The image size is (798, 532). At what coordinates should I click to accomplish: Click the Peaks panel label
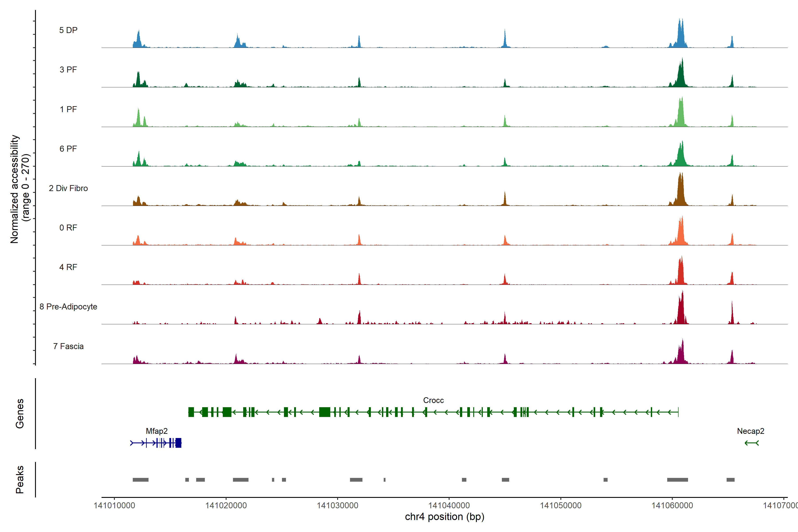20,479
